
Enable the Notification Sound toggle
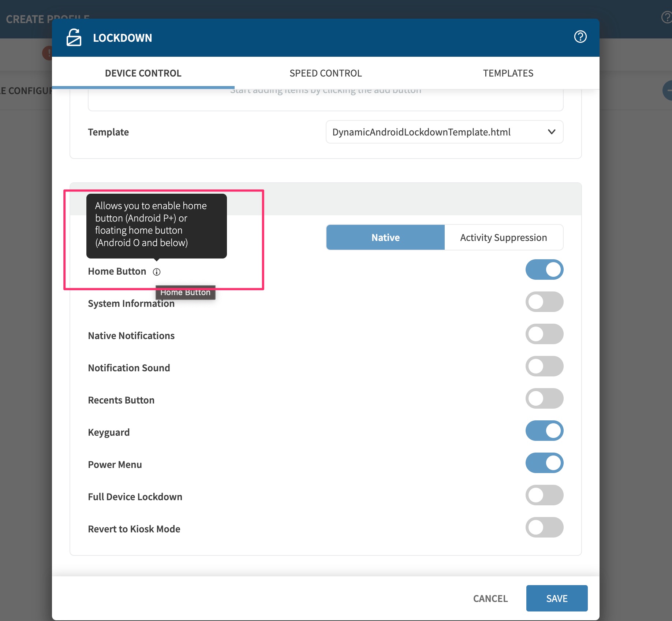544,367
